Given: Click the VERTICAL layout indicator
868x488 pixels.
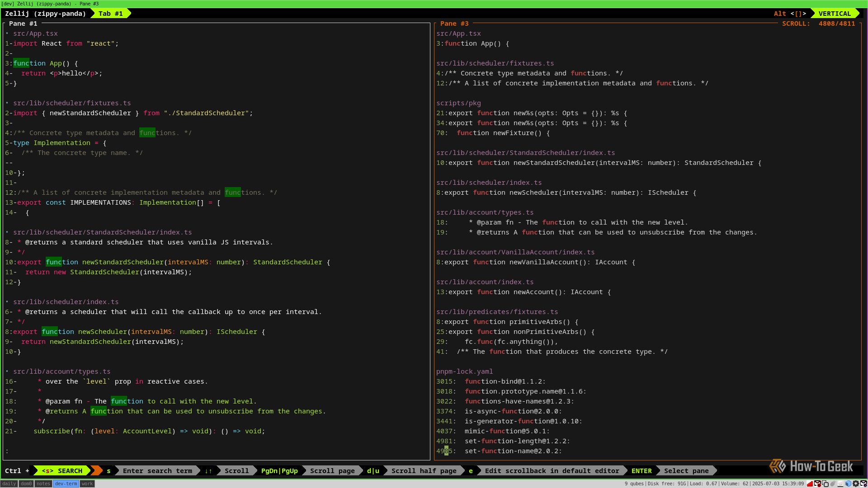Looking at the screenshot, I should (835, 14).
